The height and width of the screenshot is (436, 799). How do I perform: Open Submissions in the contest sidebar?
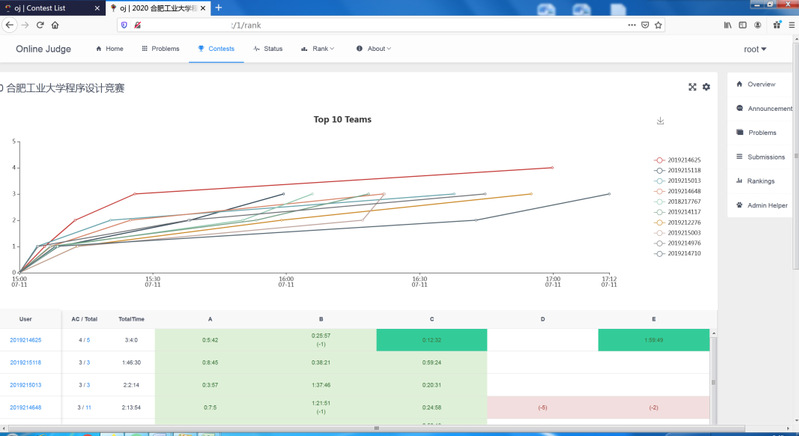765,157
